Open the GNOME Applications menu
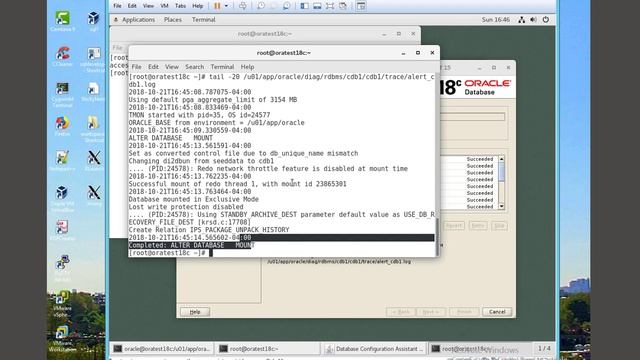 click(x=138, y=20)
